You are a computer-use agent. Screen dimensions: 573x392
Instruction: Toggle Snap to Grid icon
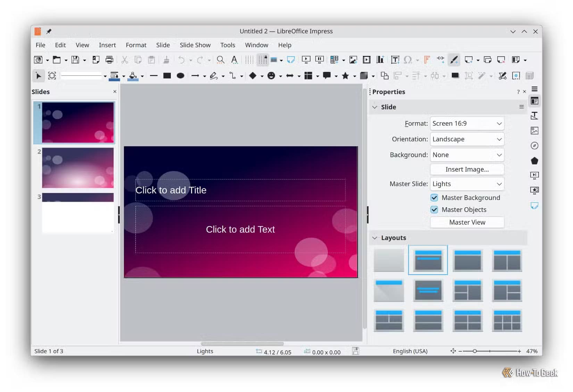pos(263,60)
